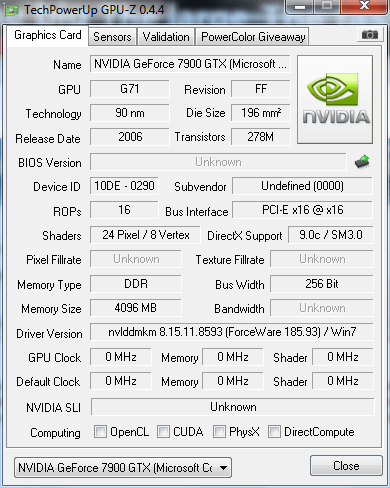Viewport: 390px width, 488px height.
Task: Click the Bandwidth Unknown field
Action: point(322,308)
